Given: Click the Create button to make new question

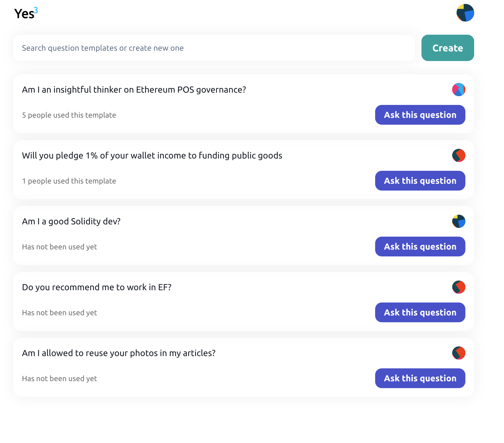Looking at the screenshot, I should click(448, 48).
